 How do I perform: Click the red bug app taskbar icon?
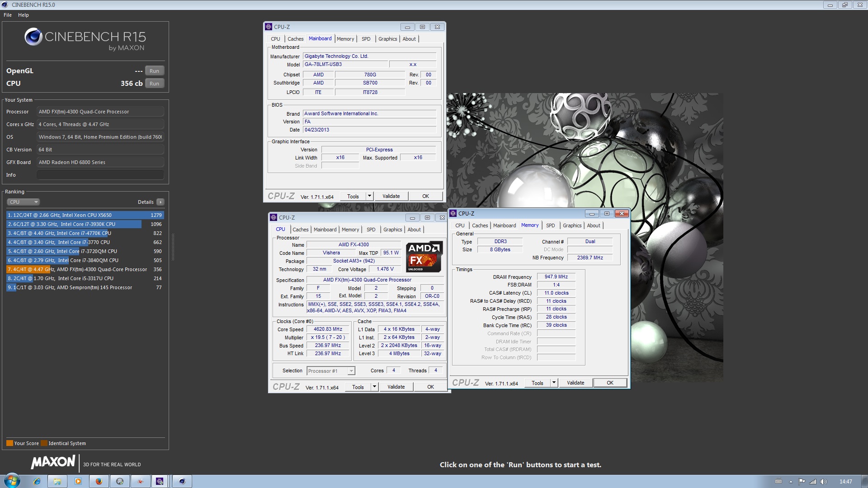click(140, 481)
